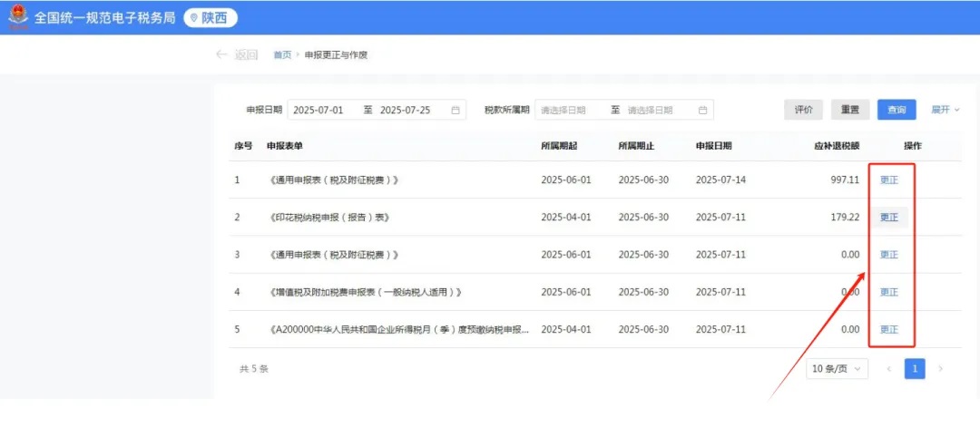Click 更正 for 印花税纳税申报 row
Viewport: 980px width, 427px height.
point(888,218)
